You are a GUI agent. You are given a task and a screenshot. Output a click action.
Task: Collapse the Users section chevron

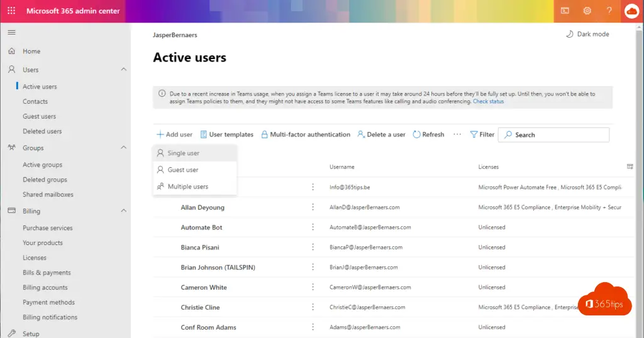click(124, 69)
